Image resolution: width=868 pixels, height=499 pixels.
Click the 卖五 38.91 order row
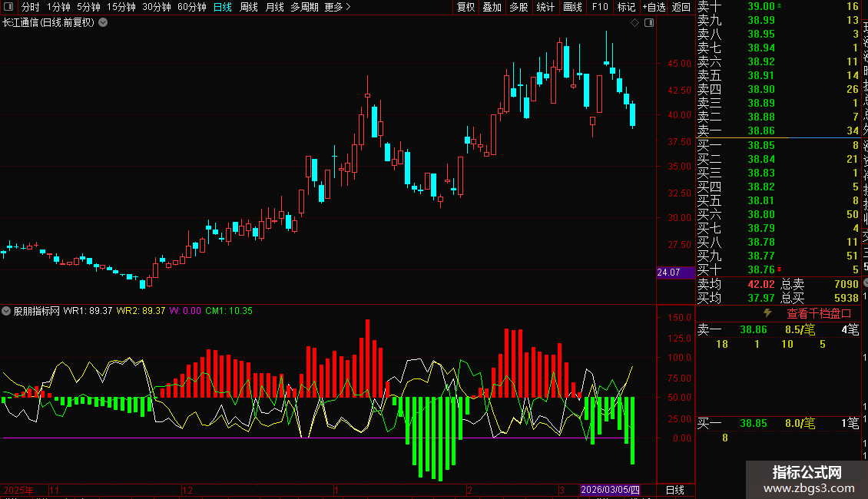click(778, 75)
